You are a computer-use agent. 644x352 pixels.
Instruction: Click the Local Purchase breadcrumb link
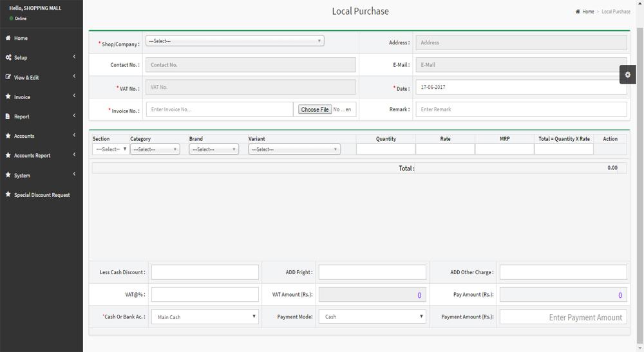pyautogui.click(x=616, y=12)
